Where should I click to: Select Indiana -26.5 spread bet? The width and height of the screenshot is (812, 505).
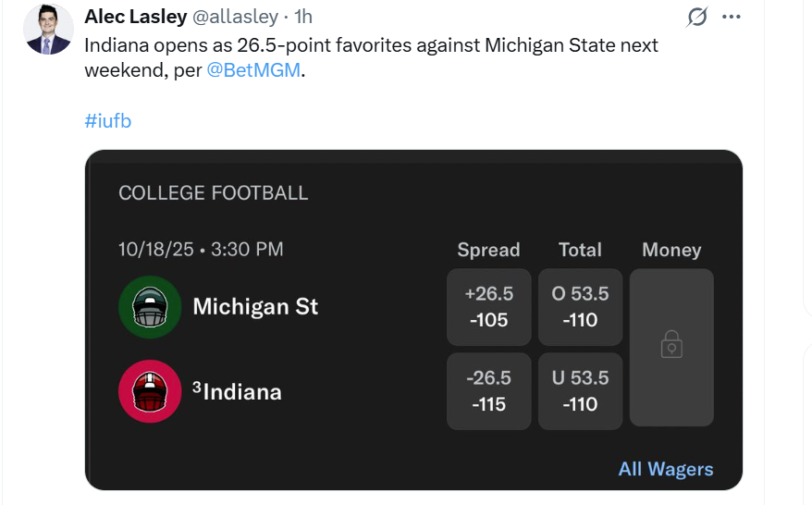tap(488, 391)
